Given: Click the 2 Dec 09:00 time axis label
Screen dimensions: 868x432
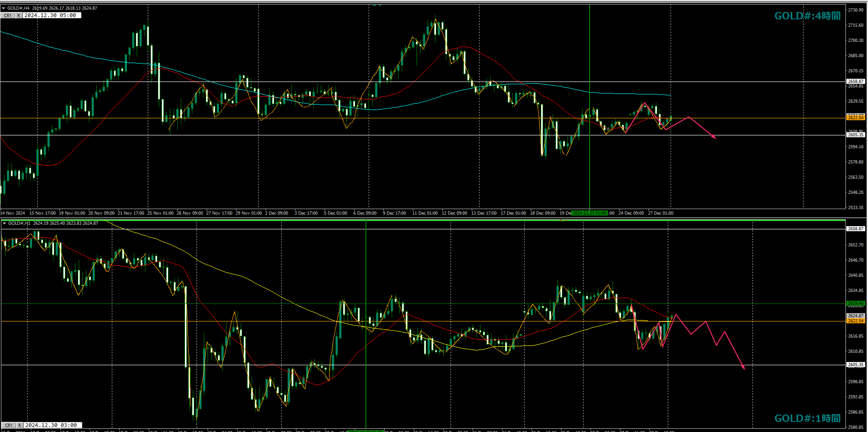Looking at the screenshot, I should click(277, 213).
